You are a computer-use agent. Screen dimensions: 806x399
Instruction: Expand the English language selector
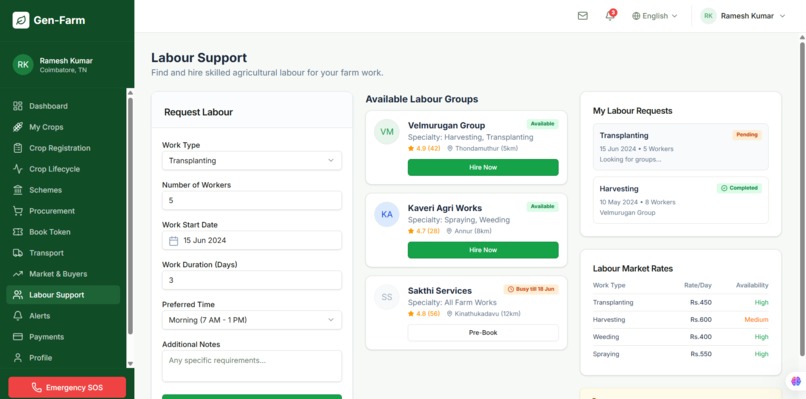pos(655,16)
